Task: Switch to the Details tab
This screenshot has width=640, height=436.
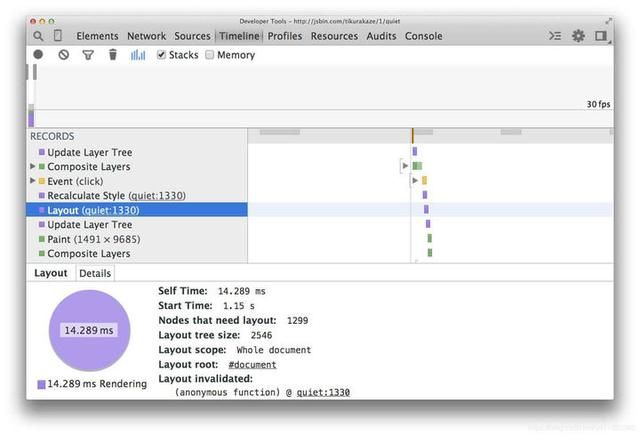Action: 95,273
